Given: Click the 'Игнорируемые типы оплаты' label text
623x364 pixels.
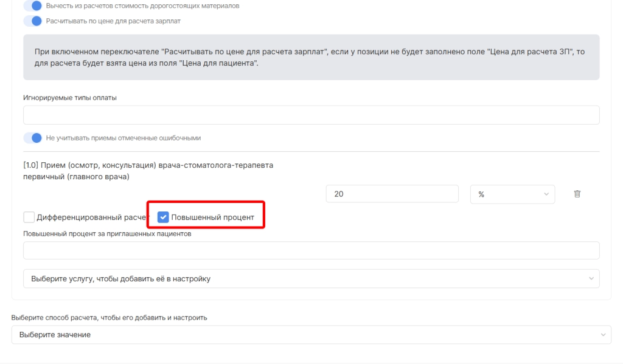Looking at the screenshot, I should pyautogui.click(x=69, y=98).
